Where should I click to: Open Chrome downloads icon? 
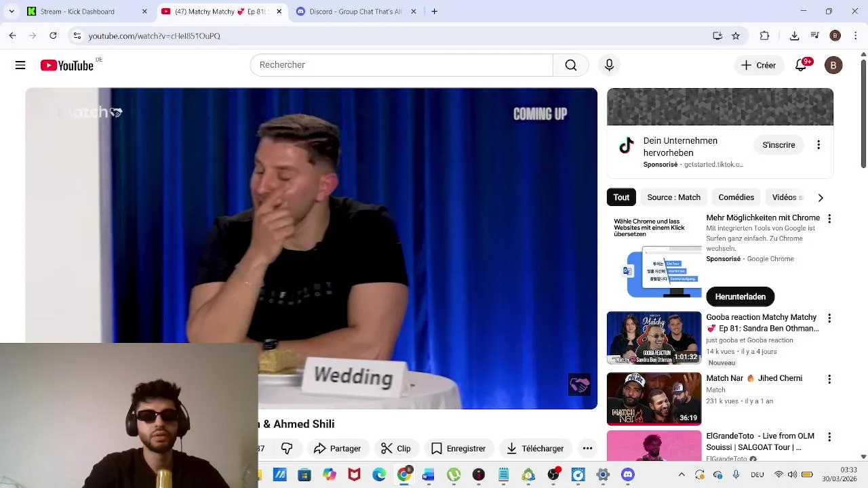click(794, 36)
